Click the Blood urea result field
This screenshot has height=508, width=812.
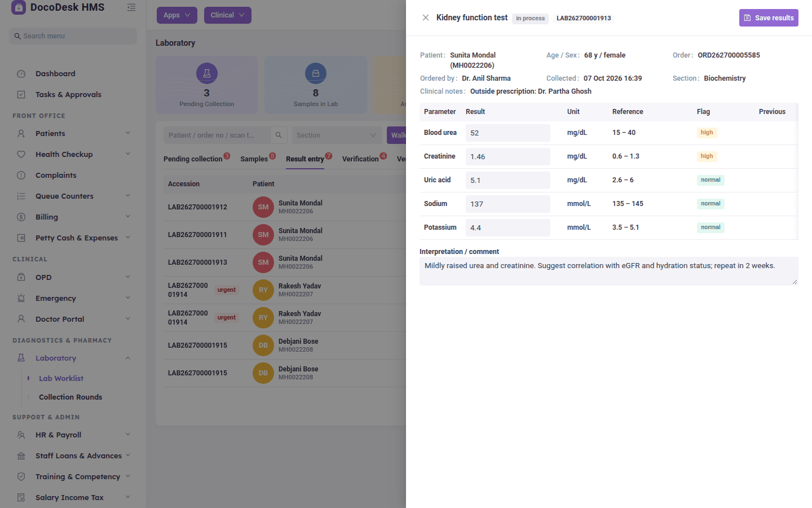pyautogui.click(x=508, y=133)
